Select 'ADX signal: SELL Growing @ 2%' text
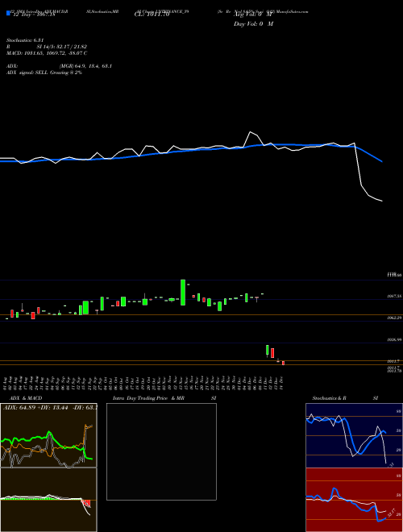Screen dimensions: 403x532 click(44, 73)
